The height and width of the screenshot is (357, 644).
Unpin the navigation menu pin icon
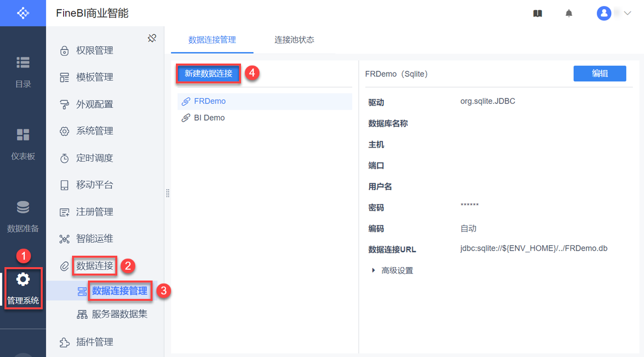coord(152,38)
